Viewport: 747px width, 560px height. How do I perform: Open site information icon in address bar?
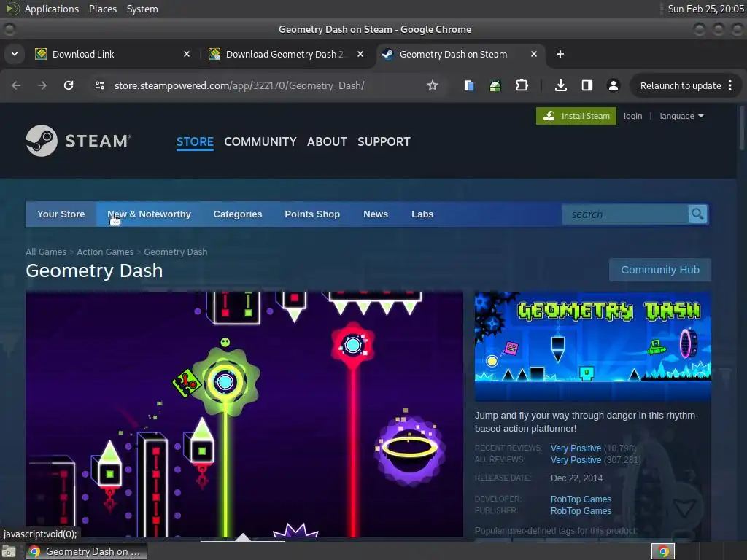click(100, 85)
